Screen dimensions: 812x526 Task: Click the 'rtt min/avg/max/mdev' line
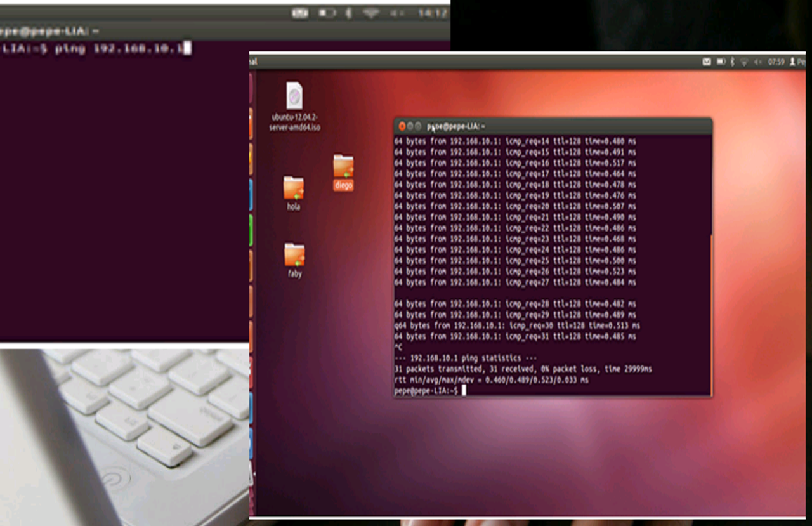click(x=491, y=379)
